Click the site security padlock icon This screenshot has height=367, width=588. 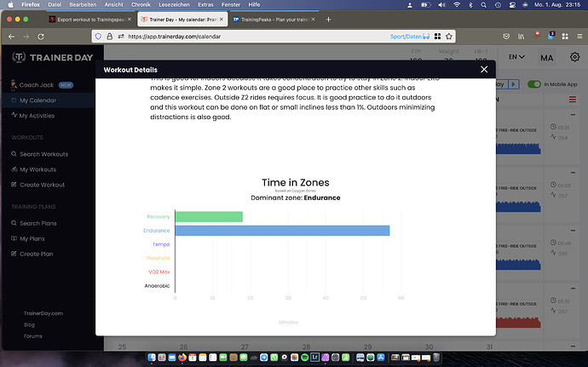click(x=109, y=37)
